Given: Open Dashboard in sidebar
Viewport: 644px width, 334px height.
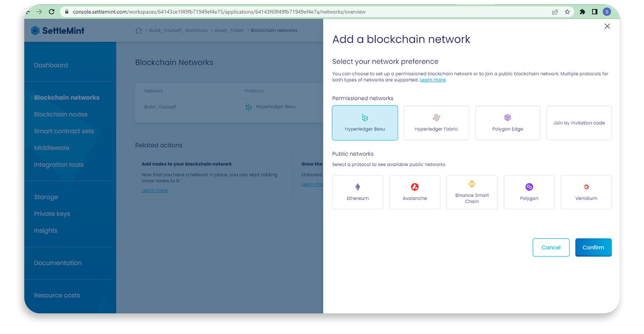Looking at the screenshot, I should pos(51,65).
